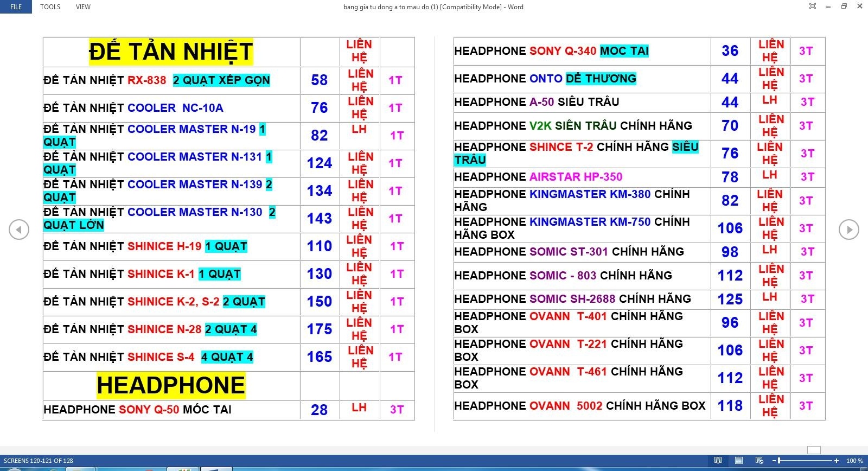The height and width of the screenshot is (471, 868).
Task: Click price 70 for V2K headphone
Action: 730,126
